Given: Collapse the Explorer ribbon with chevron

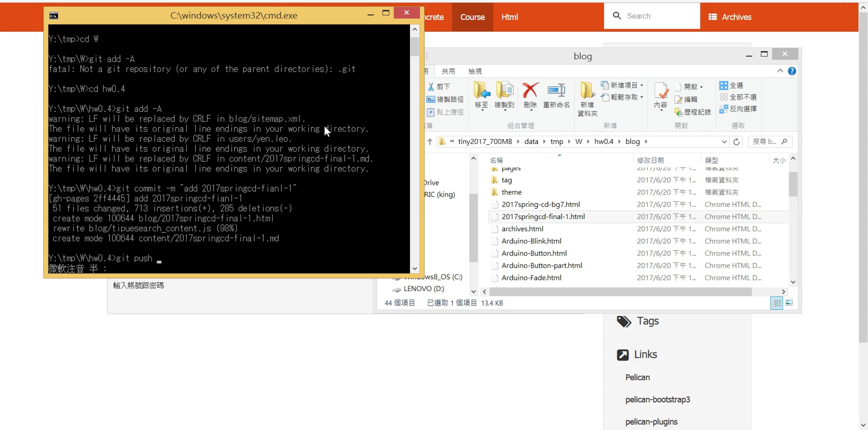Looking at the screenshot, I should (x=780, y=71).
